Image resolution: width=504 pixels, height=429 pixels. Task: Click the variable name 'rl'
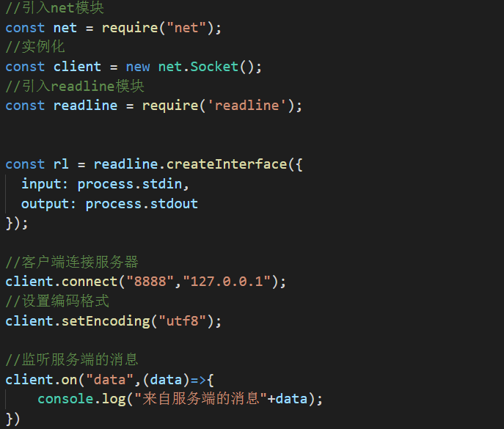(x=61, y=164)
